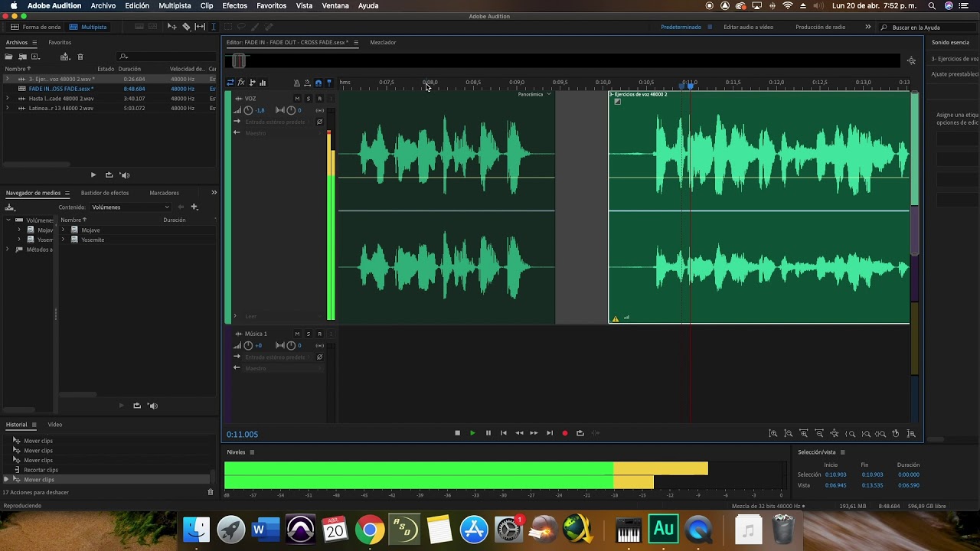Select the Time Selection tool
The height and width of the screenshot is (551, 980).
tap(214, 27)
